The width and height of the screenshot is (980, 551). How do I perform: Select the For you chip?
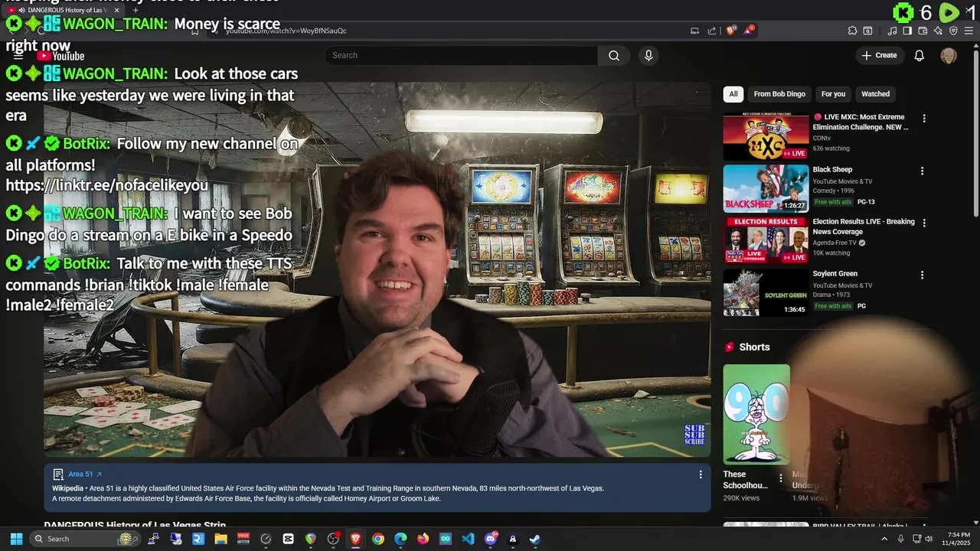click(833, 94)
